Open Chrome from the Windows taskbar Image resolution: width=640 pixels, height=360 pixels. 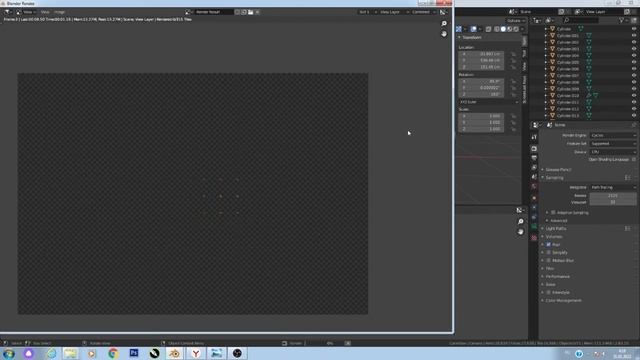[x=113, y=353]
